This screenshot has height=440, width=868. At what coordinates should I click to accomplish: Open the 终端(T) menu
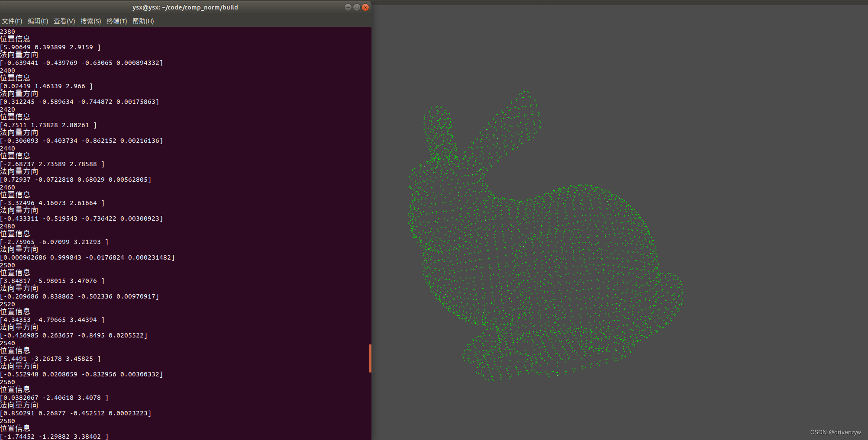[x=117, y=21]
